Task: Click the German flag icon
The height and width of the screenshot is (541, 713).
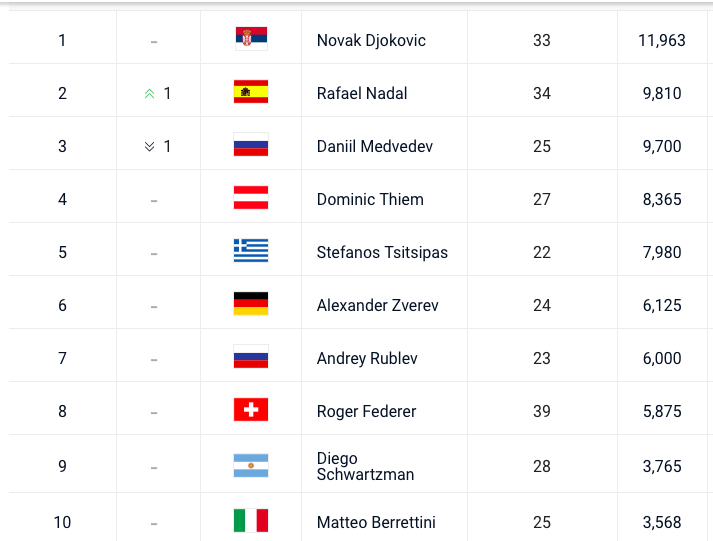Action: [251, 303]
